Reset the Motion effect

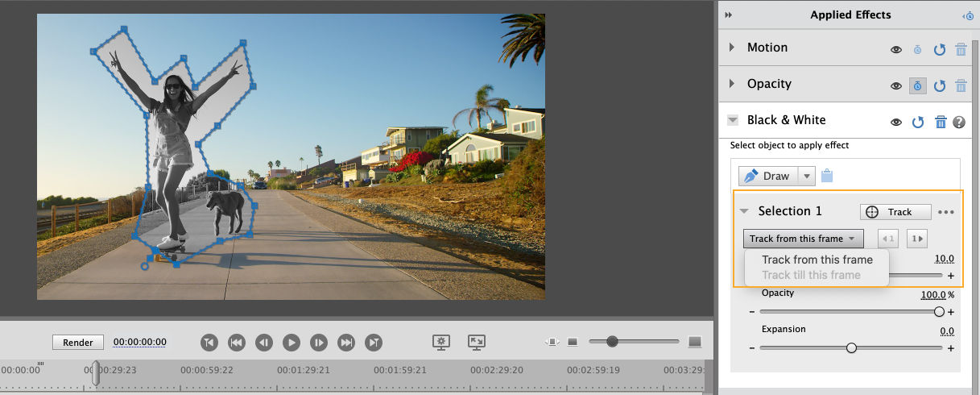pos(939,49)
